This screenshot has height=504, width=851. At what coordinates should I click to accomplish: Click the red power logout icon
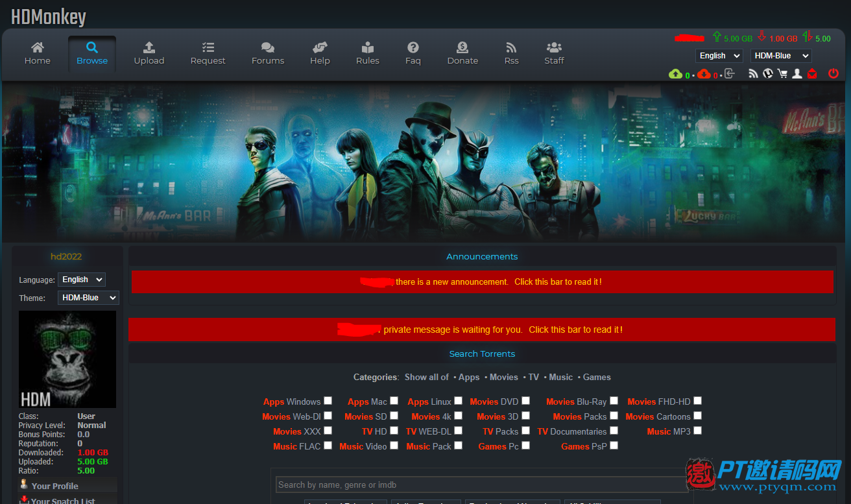833,74
